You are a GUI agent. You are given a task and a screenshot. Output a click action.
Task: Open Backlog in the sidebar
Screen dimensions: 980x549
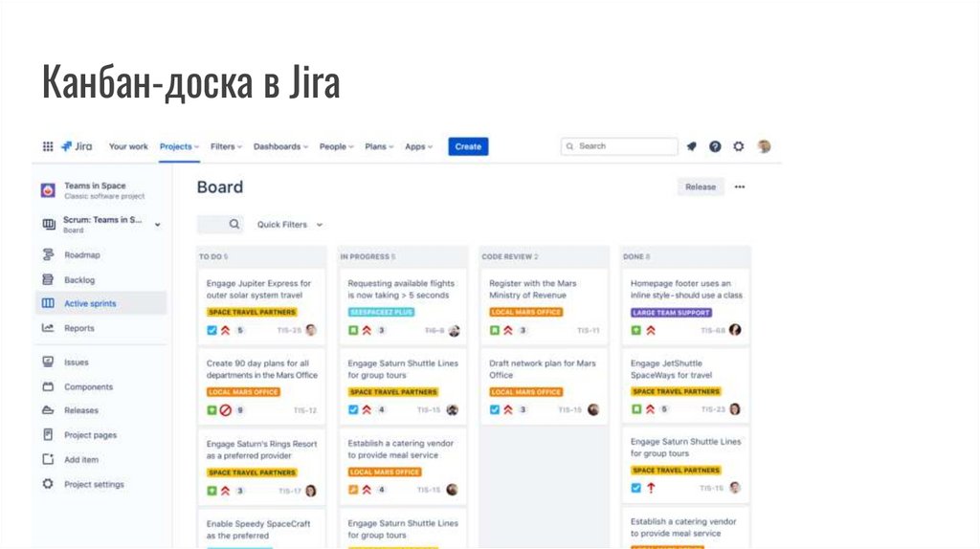tap(79, 280)
